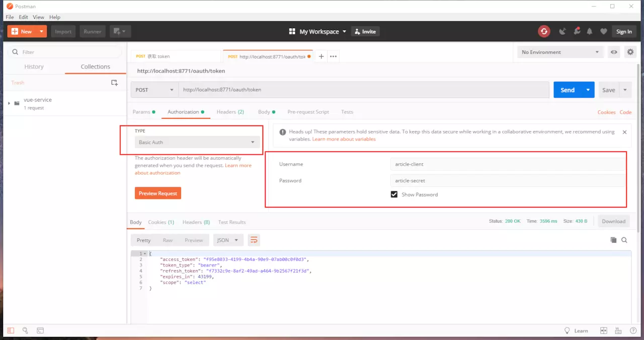Open the Basic Auth type dropdown

(x=197, y=142)
